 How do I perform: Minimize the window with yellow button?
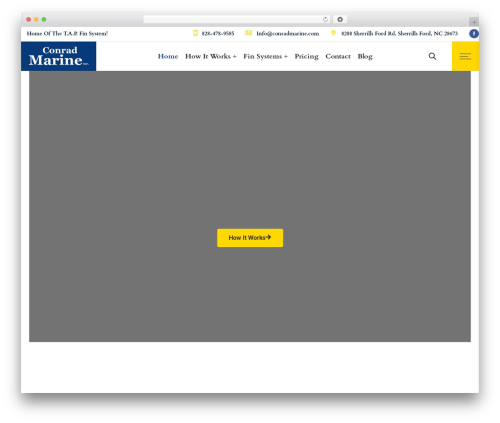36,19
